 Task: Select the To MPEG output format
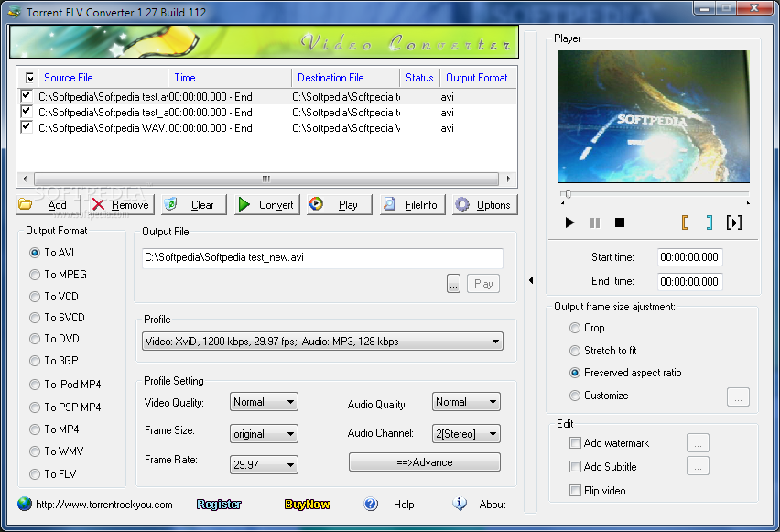(59, 275)
